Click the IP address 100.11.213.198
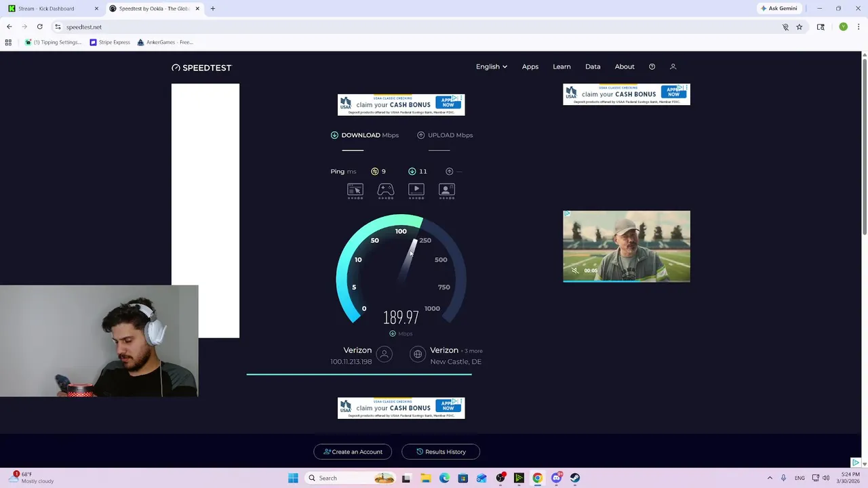The image size is (868, 488). coord(351,362)
